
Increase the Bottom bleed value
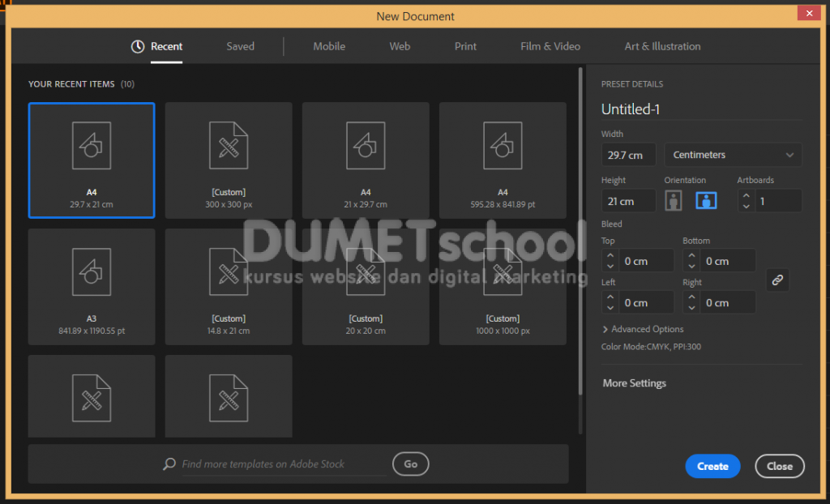pyautogui.click(x=692, y=256)
